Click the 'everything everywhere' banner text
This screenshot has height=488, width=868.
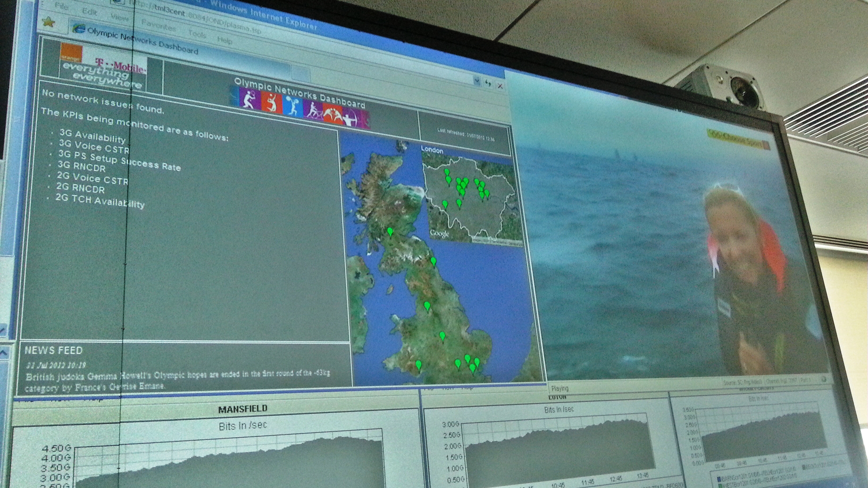pyautogui.click(x=102, y=75)
